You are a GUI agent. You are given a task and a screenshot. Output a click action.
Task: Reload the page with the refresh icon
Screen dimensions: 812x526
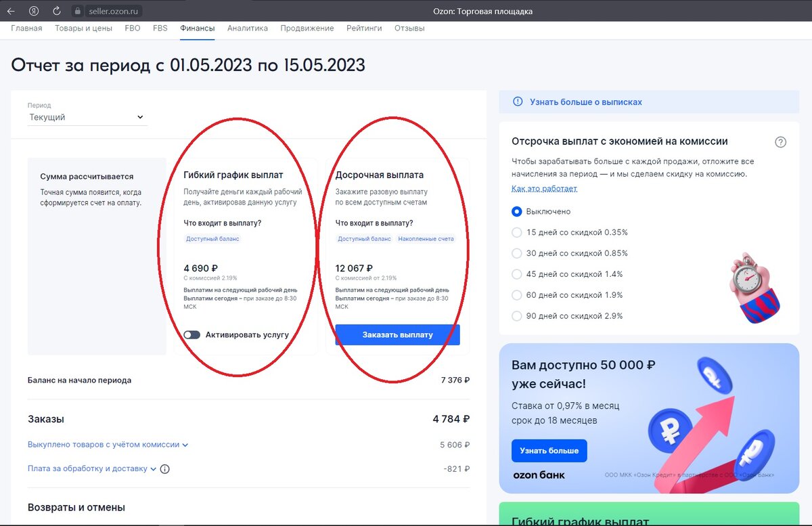pos(56,11)
